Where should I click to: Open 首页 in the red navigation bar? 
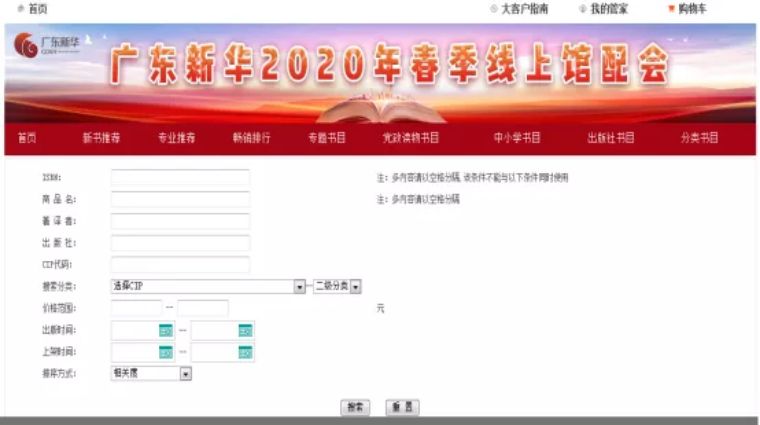(27, 138)
